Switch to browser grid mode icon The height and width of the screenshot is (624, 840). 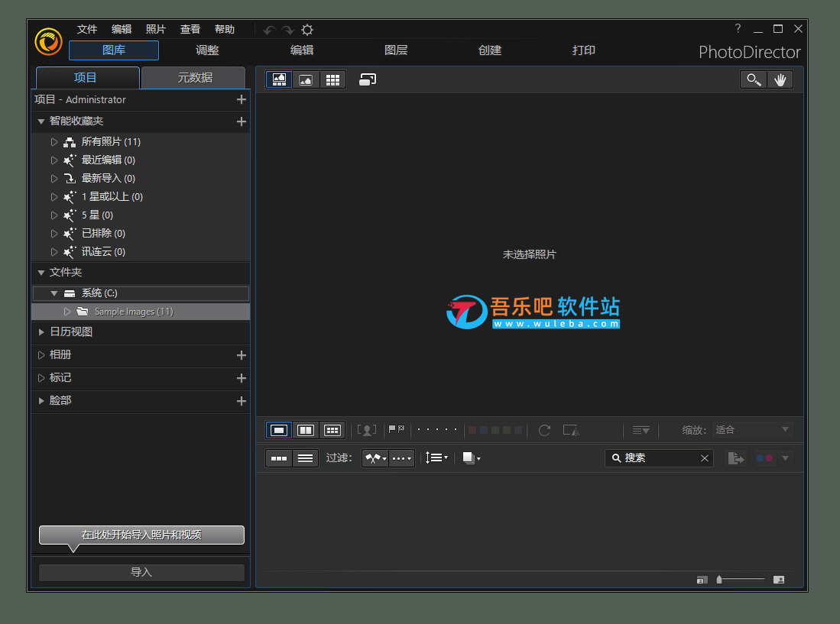pos(332,79)
